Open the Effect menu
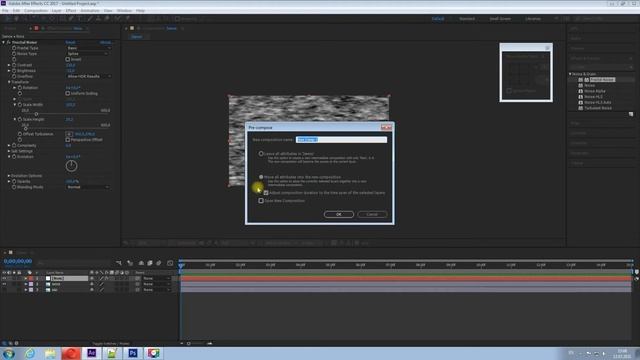This screenshot has width=640, height=360. pos(71,11)
